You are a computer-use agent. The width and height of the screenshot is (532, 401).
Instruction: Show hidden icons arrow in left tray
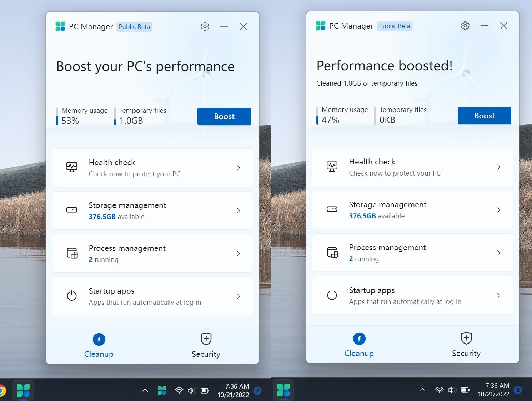[145, 391]
